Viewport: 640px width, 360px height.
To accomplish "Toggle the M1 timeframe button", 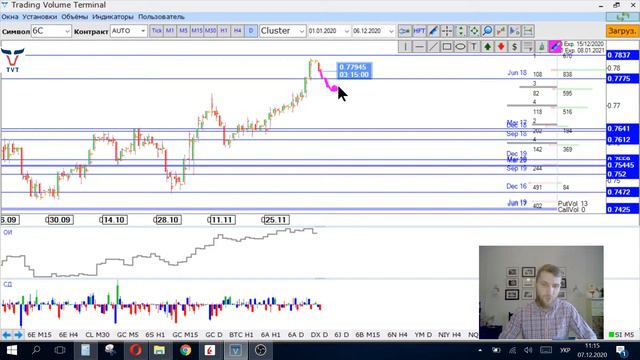I will click(170, 31).
